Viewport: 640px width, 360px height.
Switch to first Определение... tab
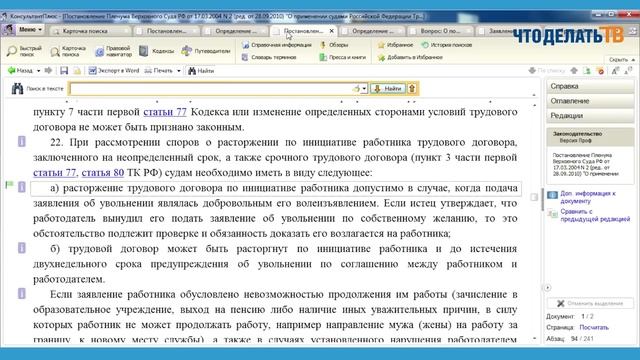236,31
